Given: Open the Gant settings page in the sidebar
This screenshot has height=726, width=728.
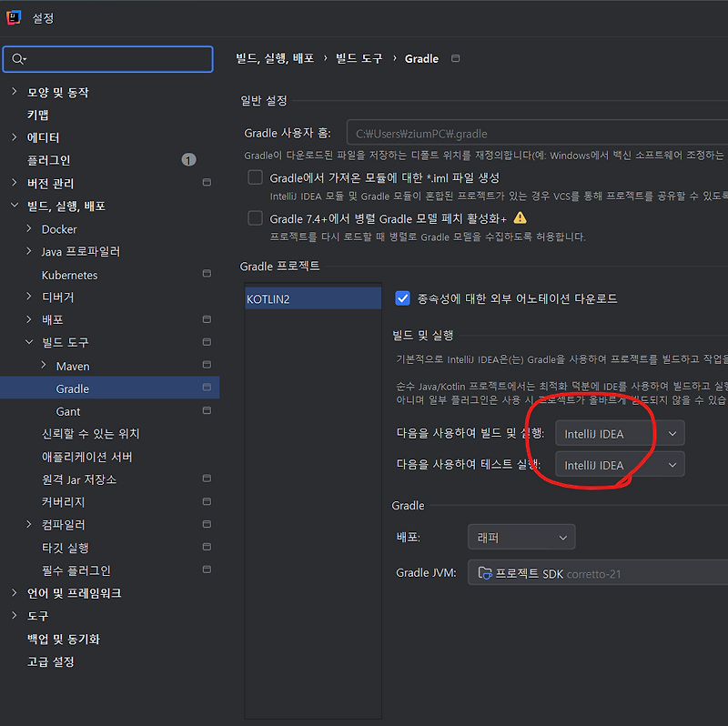Looking at the screenshot, I should 66,411.
